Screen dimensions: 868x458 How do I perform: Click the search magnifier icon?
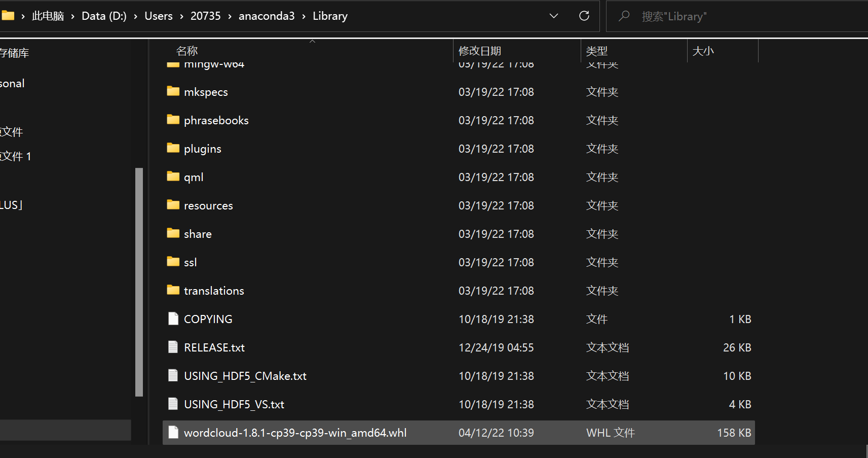click(x=624, y=16)
